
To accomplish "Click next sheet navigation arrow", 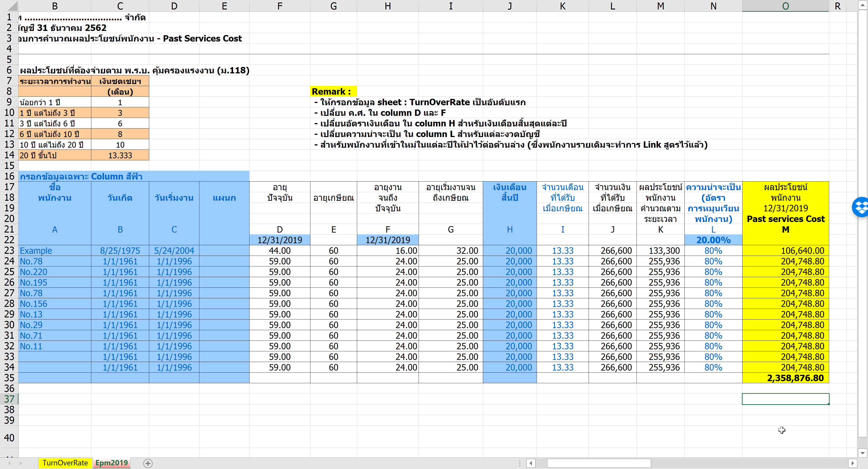I will pos(21,463).
